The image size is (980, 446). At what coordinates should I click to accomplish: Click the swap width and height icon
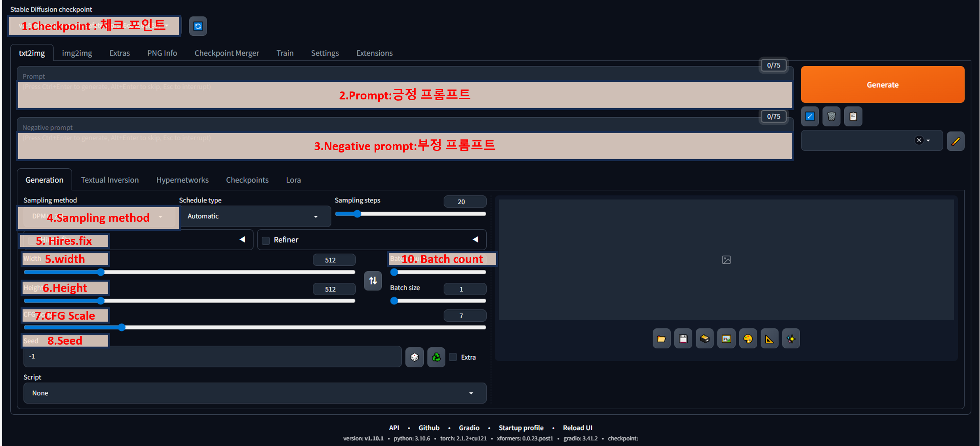click(x=373, y=281)
